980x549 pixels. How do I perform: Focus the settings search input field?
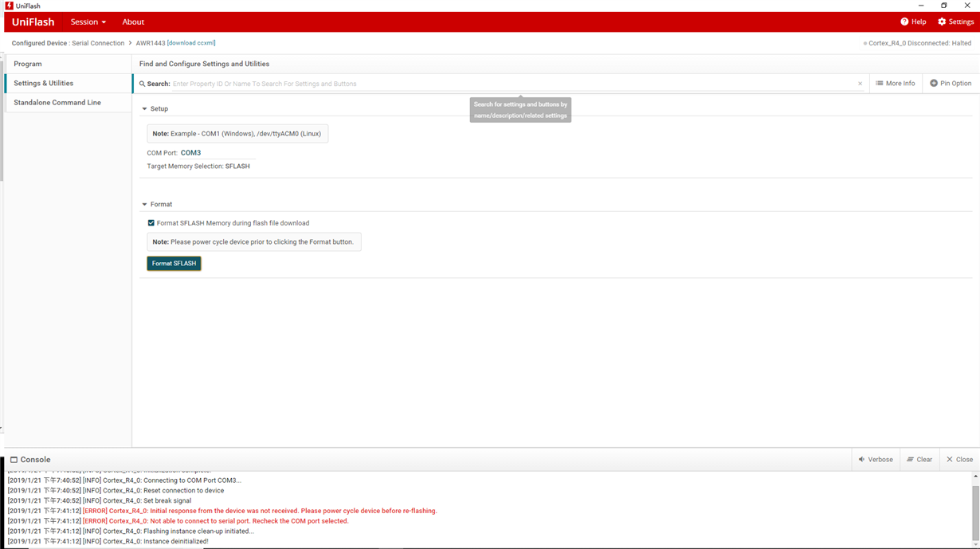[513, 84]
